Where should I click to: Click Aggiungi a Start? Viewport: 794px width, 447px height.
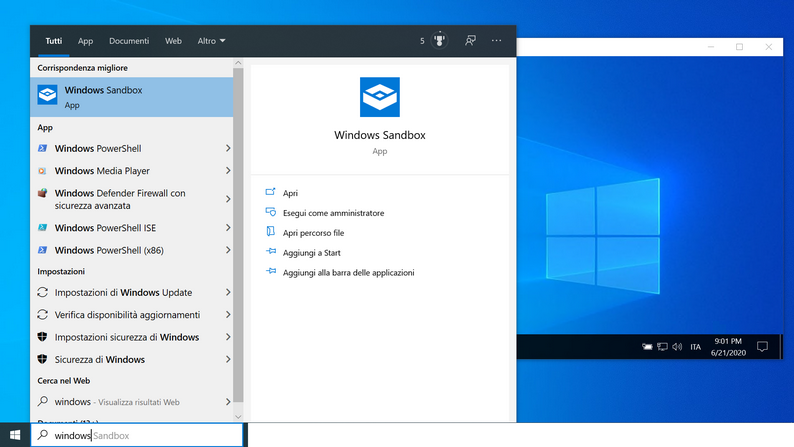[311, 253]
